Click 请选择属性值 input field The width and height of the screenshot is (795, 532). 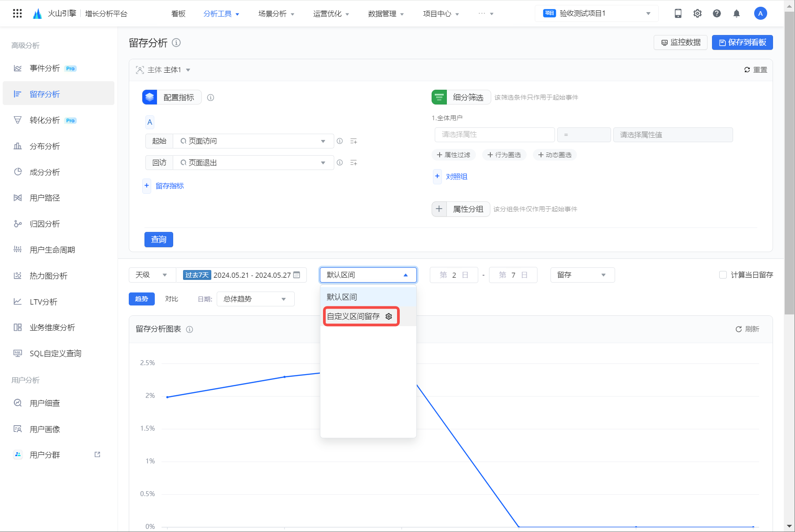(673, 135)
